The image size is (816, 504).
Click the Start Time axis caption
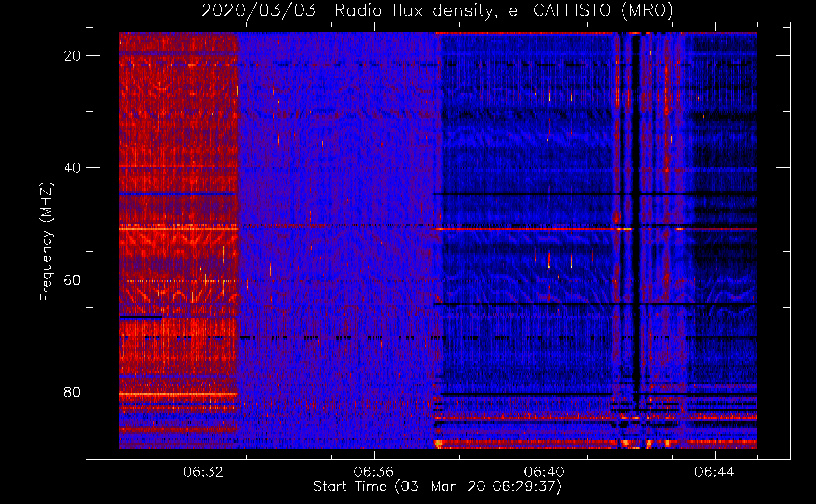pyautogui.click(x=437, y=487)
